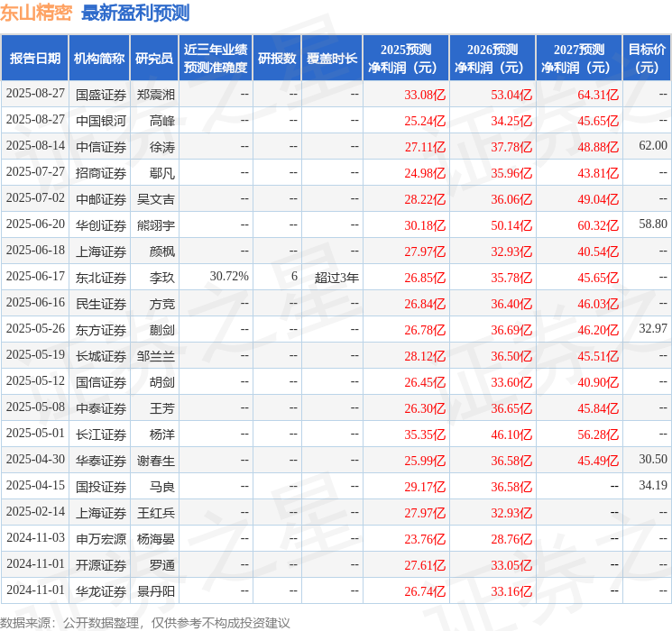Click target price 62.00 for 中信证券
Image resolution: width=672 pixels, height=631 pixels.
[x=653, y=146]
